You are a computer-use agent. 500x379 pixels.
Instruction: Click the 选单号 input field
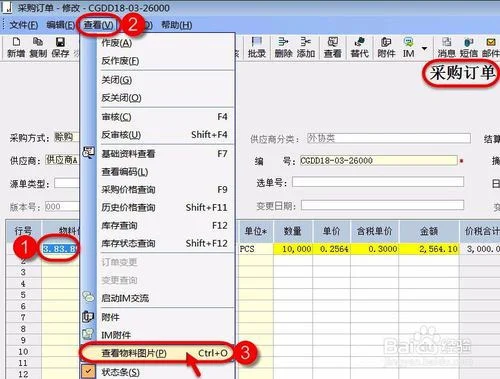(378, 182)
